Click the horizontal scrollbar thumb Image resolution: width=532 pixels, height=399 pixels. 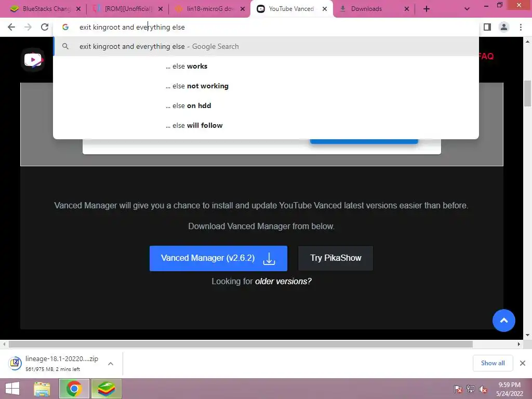(x=241, y=344)
